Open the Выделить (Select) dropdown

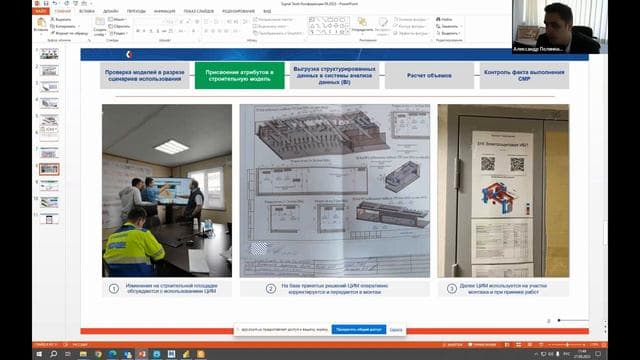(449, 33)
